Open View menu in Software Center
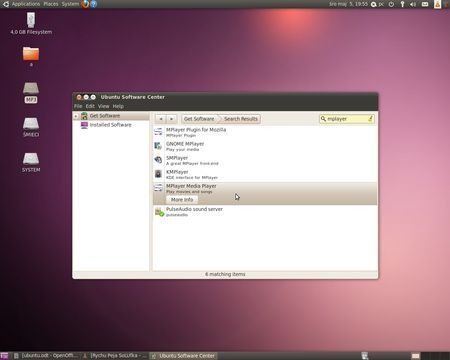The height and width of the screenshot is (360, 450). point(103,106)
